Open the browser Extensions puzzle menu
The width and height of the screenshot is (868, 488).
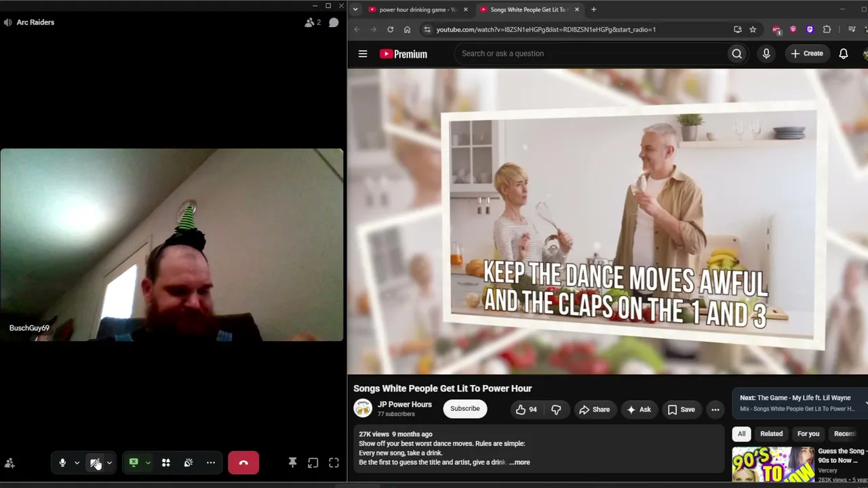coord(827,30)
